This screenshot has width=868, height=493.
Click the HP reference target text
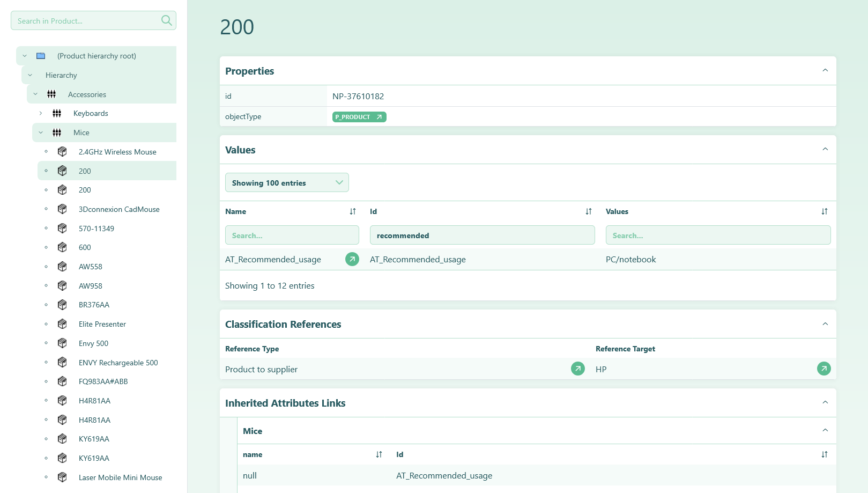pos(601,369)
